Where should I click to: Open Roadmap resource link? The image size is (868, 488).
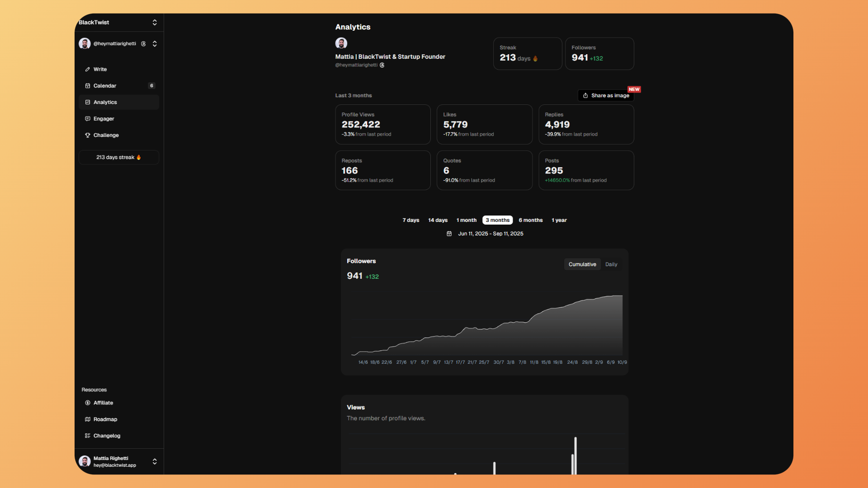click(x=119, y=419)
